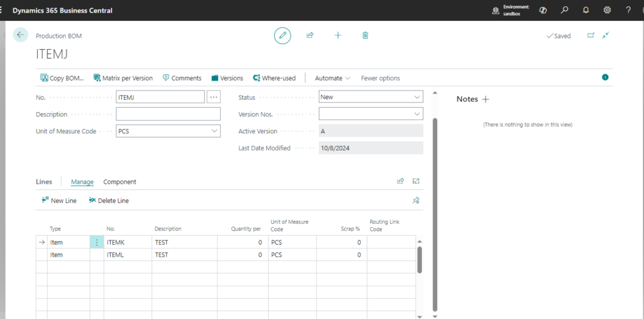
Task: Switch to the Component tab
Action: (119, 182)
